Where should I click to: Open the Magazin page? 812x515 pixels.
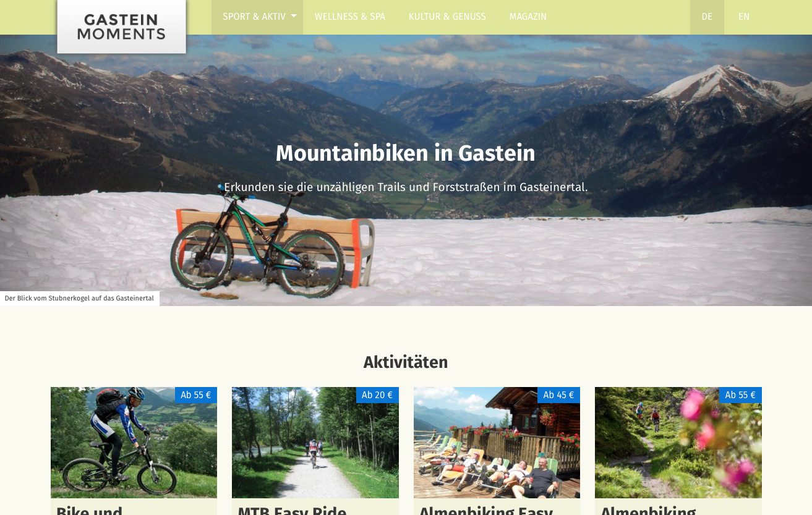click(x=528, y=17)
